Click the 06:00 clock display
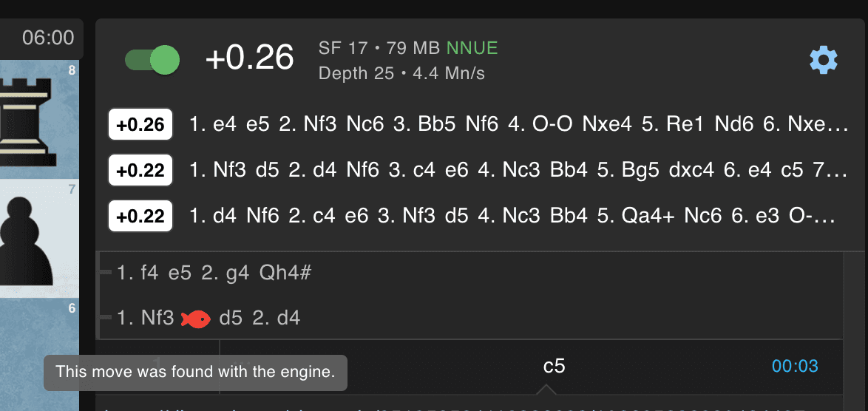The width and height of the screenshot is (868, 411). (48, 37)
